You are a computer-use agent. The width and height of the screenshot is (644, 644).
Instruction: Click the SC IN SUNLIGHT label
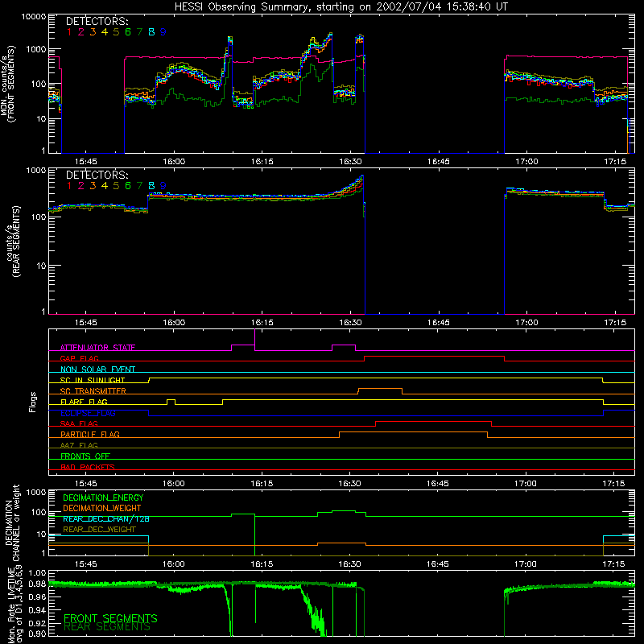tap(93, 380)
